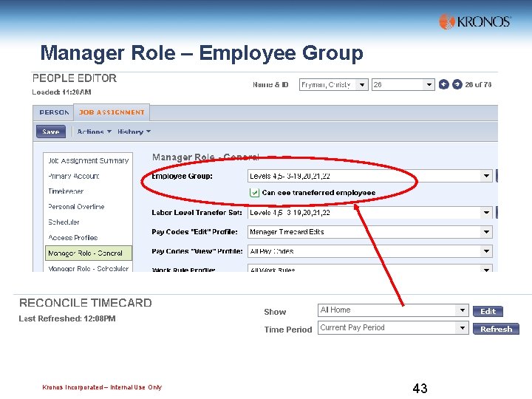532x399 pixels.
Task: Toggle Can see transferred employees checkbox
Action: click(x=254, y=193)
